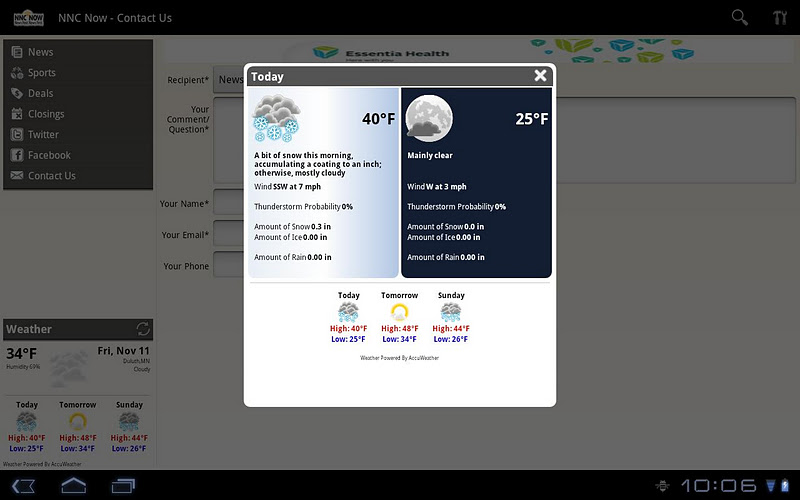
Task: Open Android recent apps
Action: (123, 485)
